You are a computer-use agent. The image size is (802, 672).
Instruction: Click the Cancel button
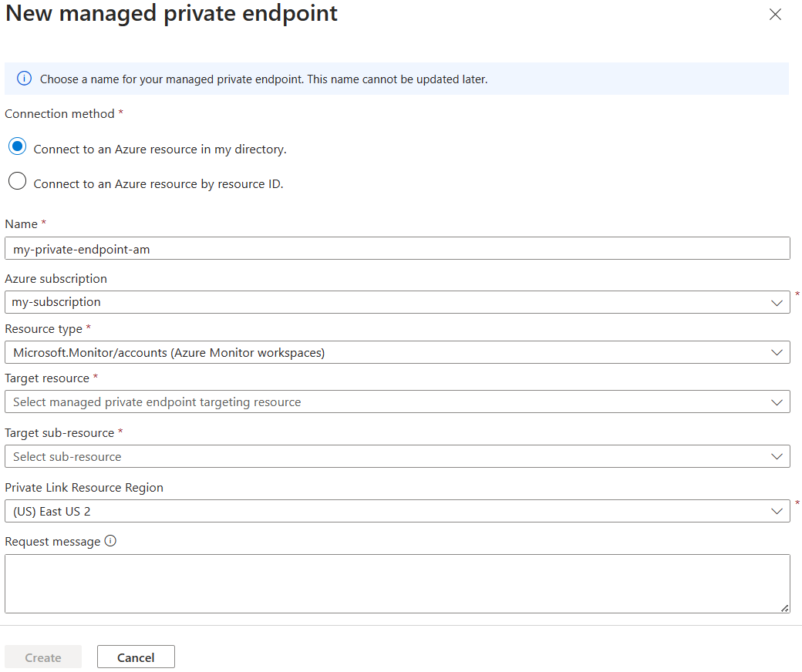coord(136,657)
